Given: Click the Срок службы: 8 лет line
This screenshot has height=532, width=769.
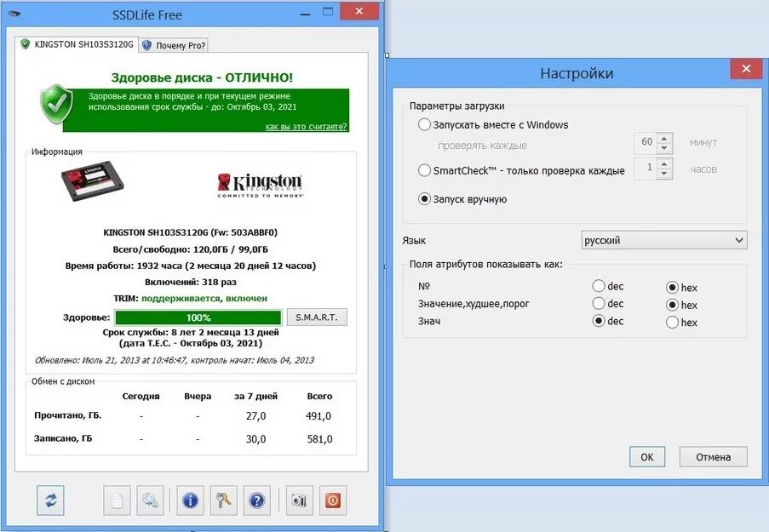Looking at the screenshot, I should (x=191, y=332).
